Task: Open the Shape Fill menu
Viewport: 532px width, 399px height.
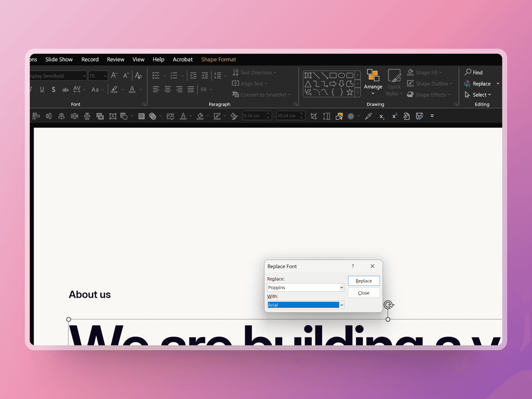Action: (424, 73)
